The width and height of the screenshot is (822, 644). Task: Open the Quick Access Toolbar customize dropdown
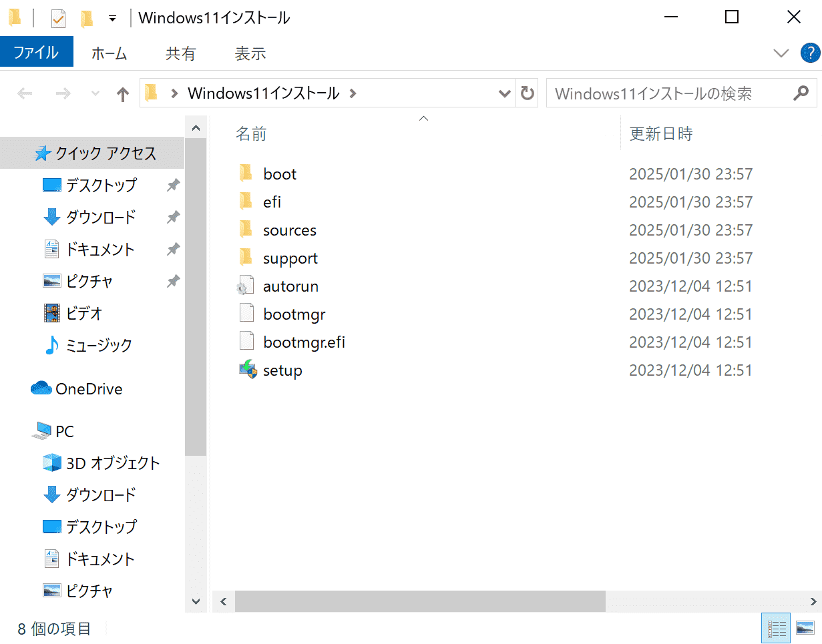tap(112, 19)
